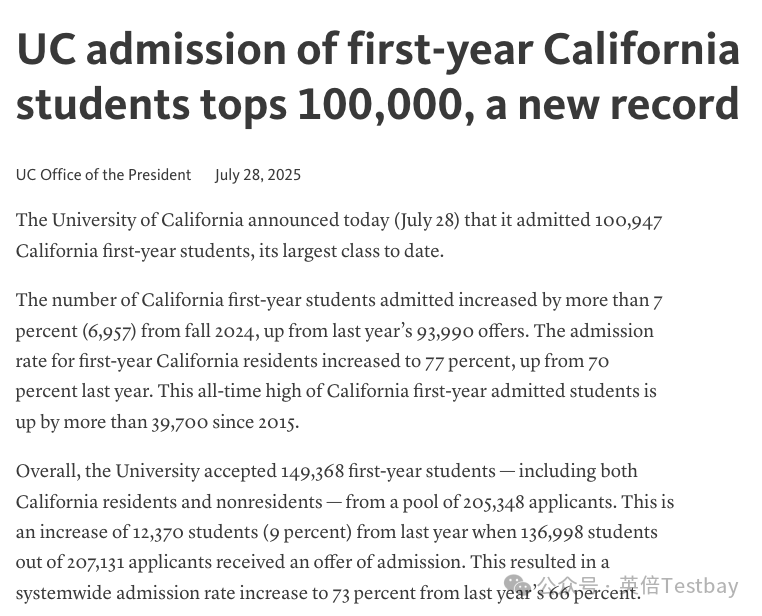
Task: Click the 英倍Testbay watermark text
Action: pos(678,586)
